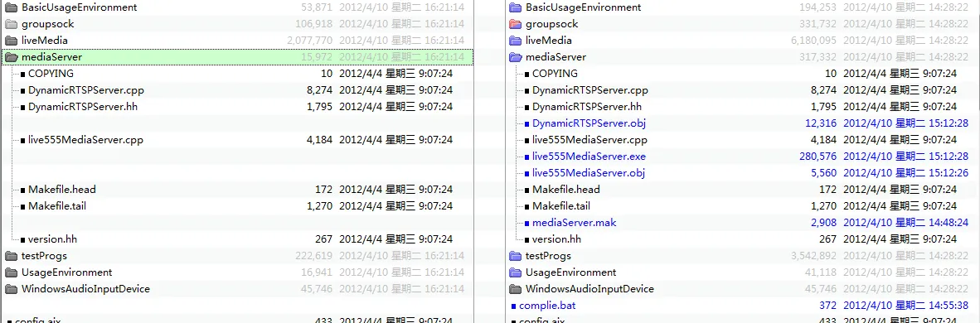
Task: Select the UsageEnvironment folder name in the left pane
Action: [67, 272]
